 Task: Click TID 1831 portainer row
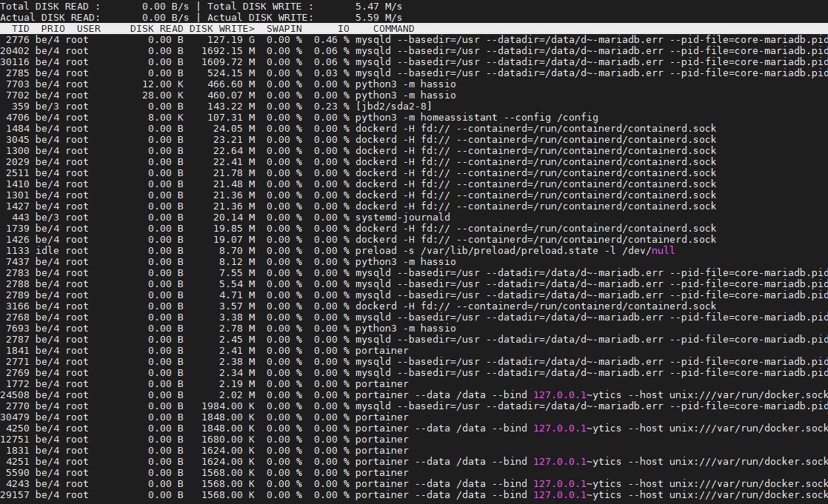coord(414,450)
